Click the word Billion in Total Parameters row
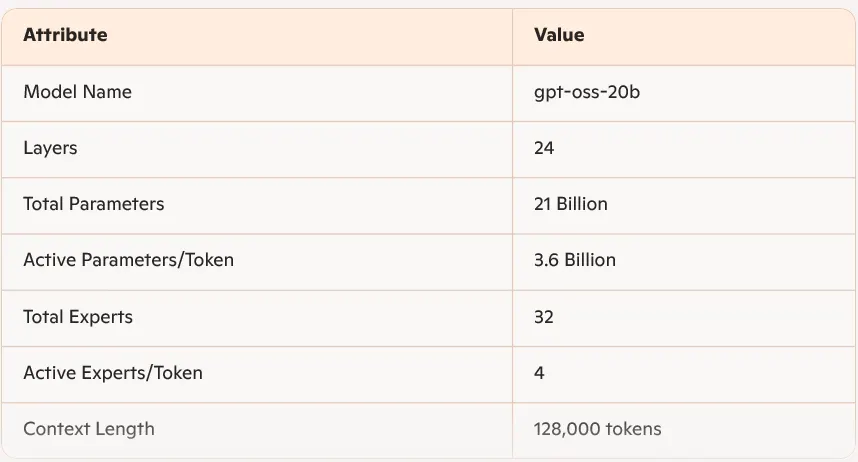Screen dimensions: 858x462 tap(582, 204)
